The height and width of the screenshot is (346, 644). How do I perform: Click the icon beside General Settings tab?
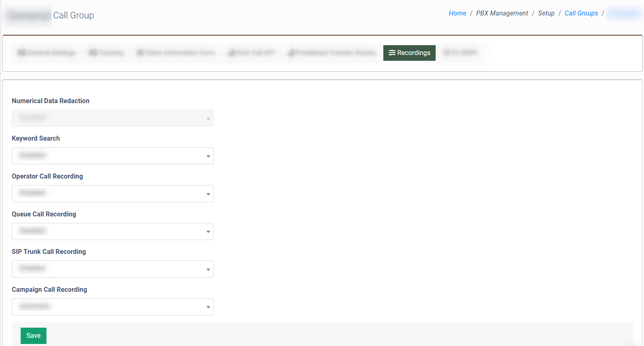[22, 53]
